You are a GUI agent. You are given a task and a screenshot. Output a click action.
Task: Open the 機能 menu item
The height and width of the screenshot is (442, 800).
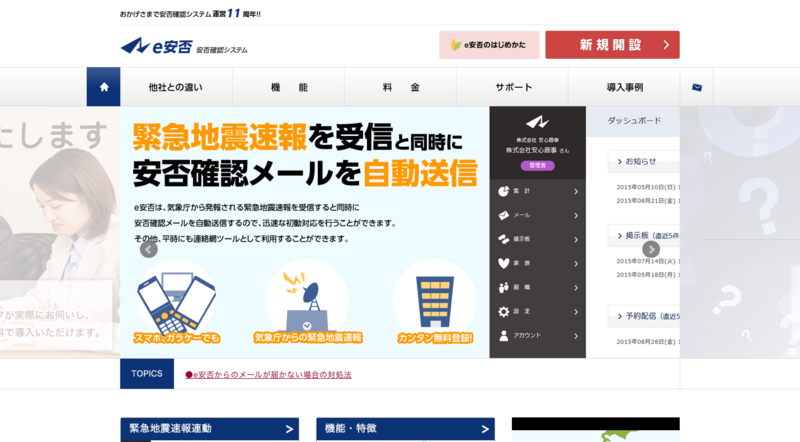[x=289, y=87]
